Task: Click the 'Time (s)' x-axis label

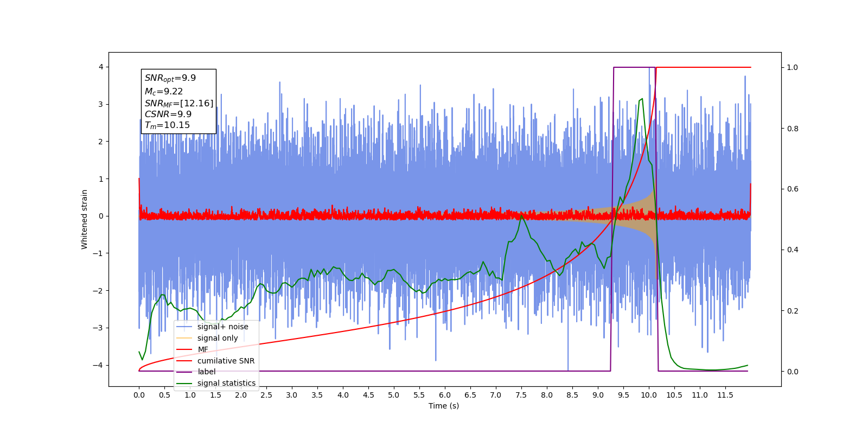Action: point(444,406)
